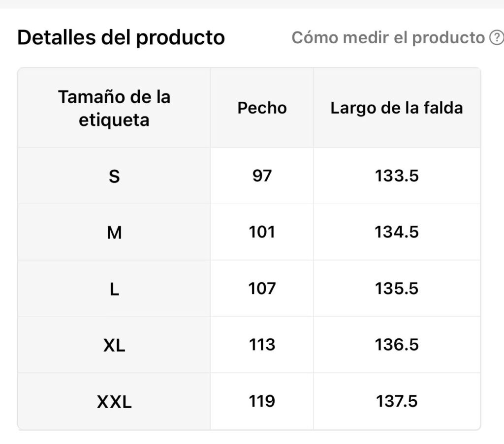
Task: Click the chest value 107
Action: (262, 288)
